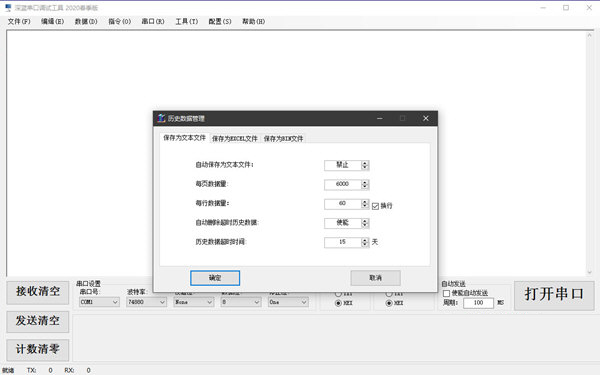Select the left HEX radio button
Viewport: 600px width, 375px height.
[x=338, y=303]
